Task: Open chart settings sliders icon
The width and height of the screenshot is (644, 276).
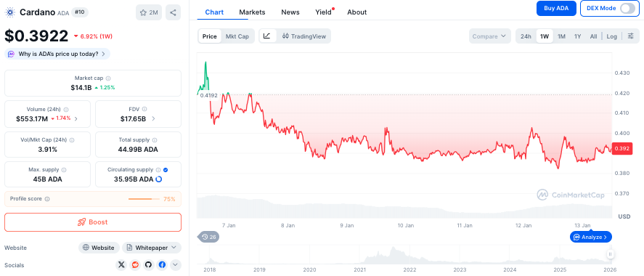Action: point(631,36)
